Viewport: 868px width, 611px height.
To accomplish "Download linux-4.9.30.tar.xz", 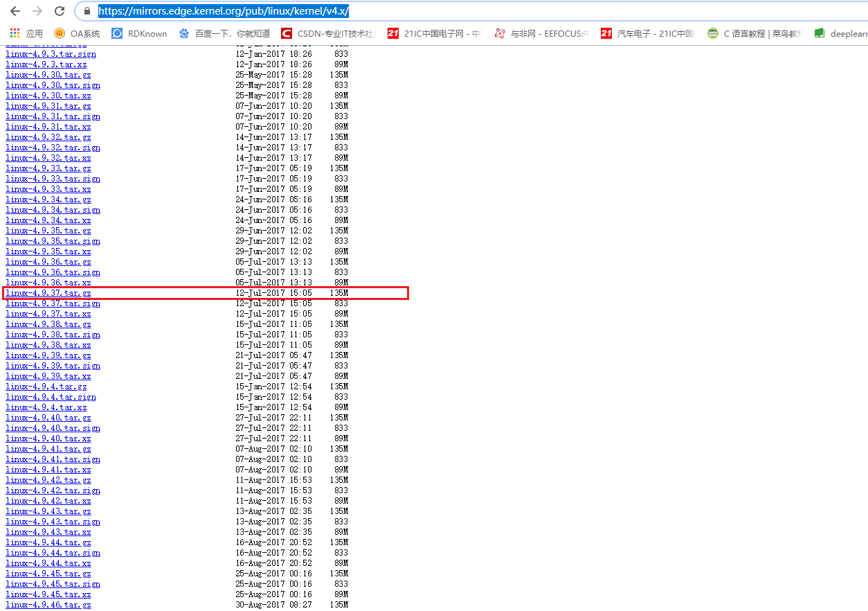I will point(48,96).
